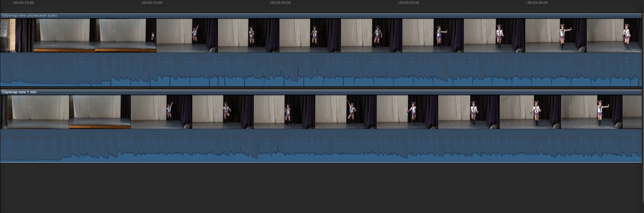This screenshot has width=644, height=213.
Task: Set playhead at the 00:03:25:00 ruler mark
Action: pyautogui.click(x=409, y=3)
